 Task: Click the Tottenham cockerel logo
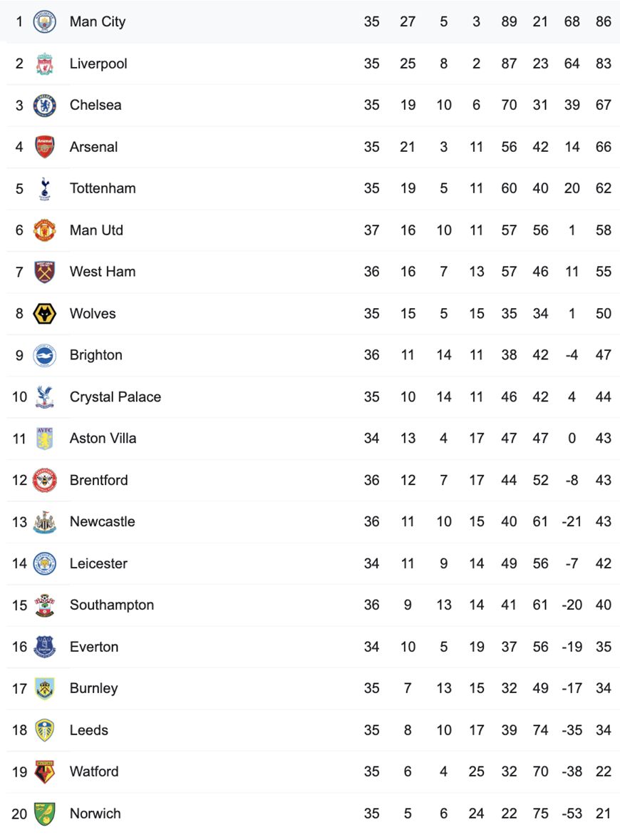44,188
